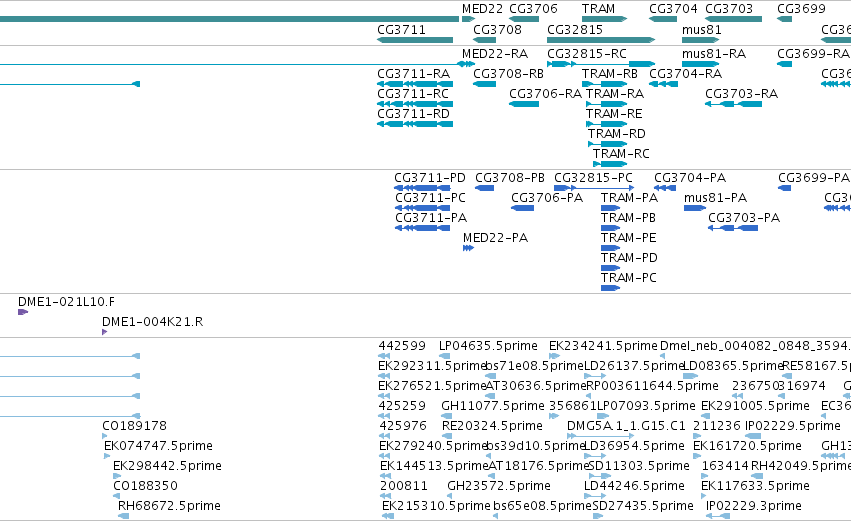Viewport: 851px width, 521px height.
Task: Click transcript CG3703-RA
Action: click(x=741, y=94)
